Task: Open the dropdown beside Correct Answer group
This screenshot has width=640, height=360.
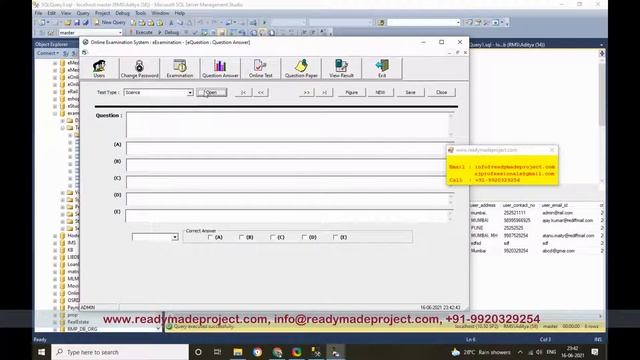Action: (x=175, y=237)
